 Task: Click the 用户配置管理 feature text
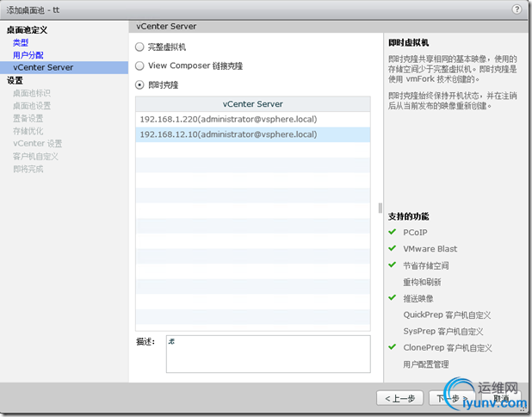click(426, 364)
